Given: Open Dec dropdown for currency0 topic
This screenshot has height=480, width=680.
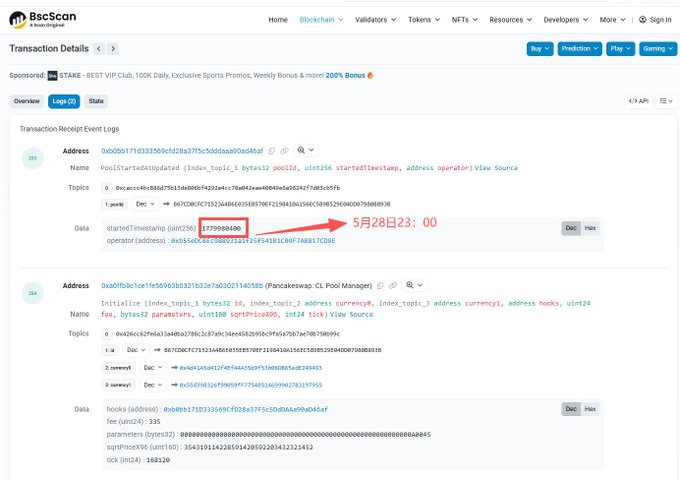Looking at the screenshot, I should [153, 368].
